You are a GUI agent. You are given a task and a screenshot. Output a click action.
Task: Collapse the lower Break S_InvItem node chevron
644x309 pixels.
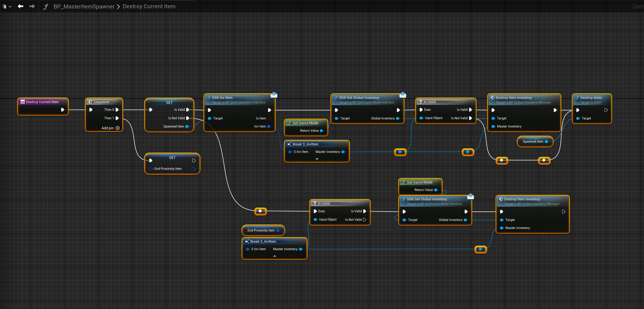tap(274, 256)
